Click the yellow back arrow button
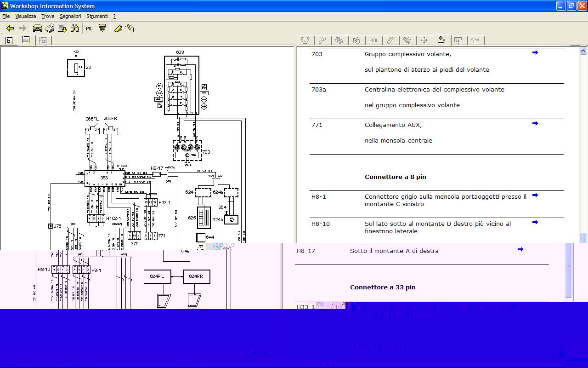 point(10,29)
